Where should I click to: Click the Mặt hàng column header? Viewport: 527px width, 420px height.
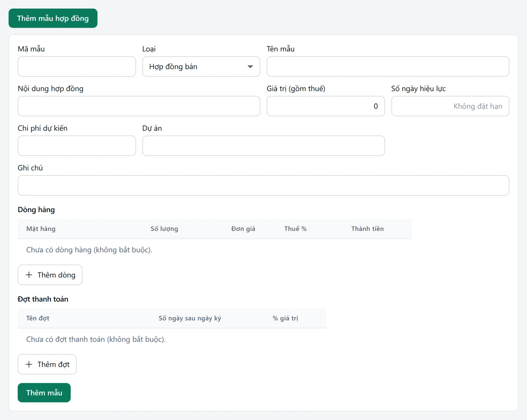(x=41, y=229)
